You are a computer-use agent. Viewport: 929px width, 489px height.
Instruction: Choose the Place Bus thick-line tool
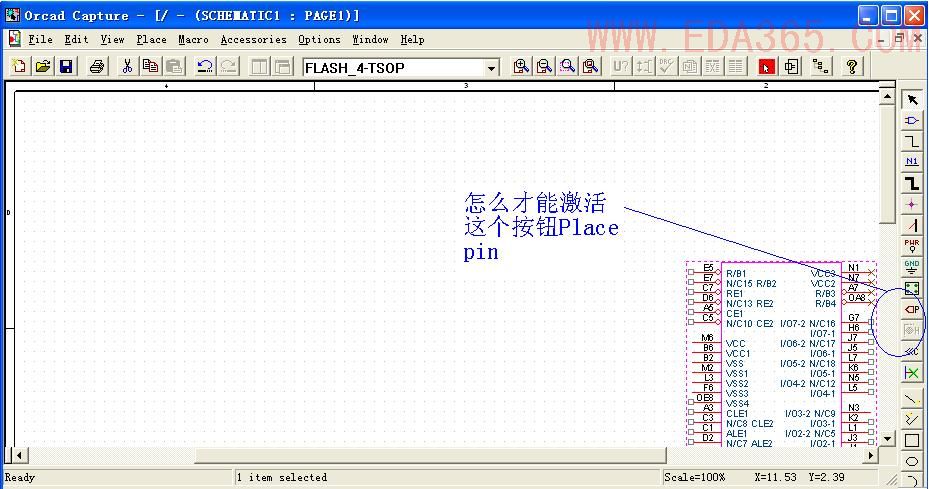(912, 183)
